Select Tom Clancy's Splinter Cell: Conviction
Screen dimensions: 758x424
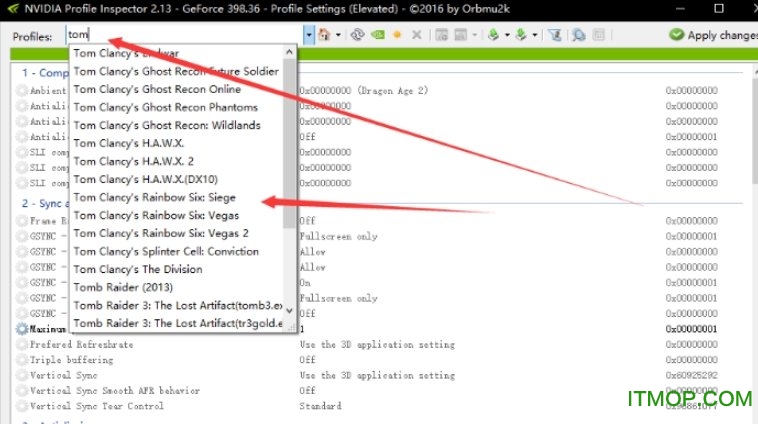coord(166,252)
